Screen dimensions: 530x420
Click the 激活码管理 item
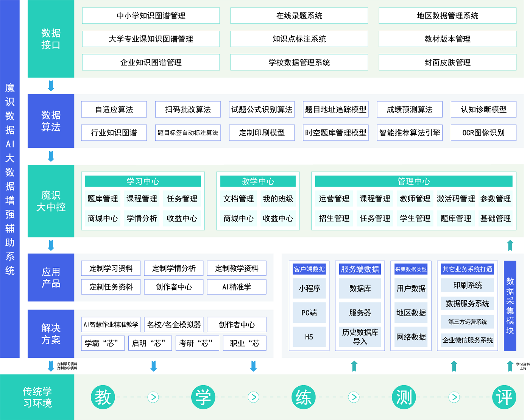[456, 199]
